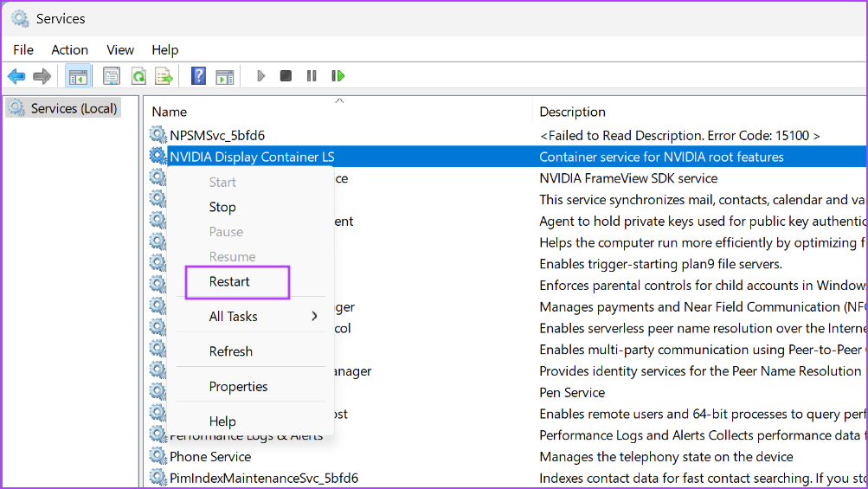The image size is (868, 489).
Task: Click 'This service synchronizes mail' description
Action: click(702, 199)
